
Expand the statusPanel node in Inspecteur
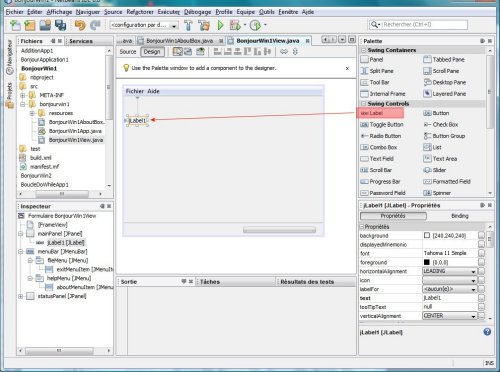coord(21,296)
